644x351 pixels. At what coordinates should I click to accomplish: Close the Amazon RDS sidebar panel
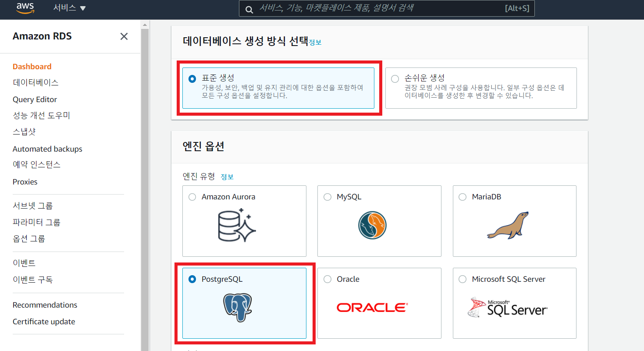[x=124, y=36]
